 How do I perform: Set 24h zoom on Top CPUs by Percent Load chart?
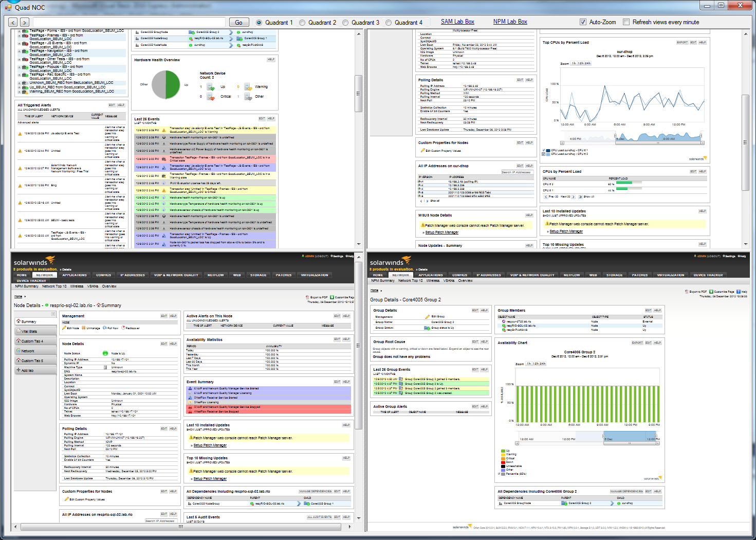pos(587,63)
